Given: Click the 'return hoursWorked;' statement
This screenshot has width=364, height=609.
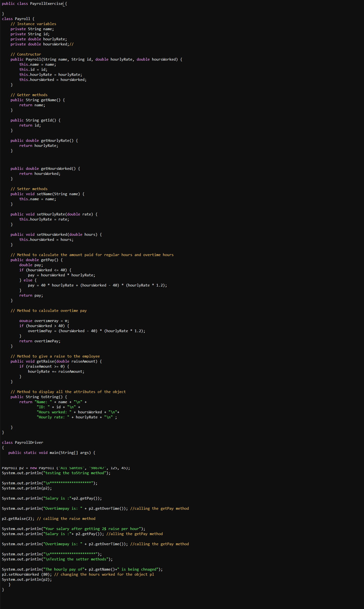Looking at the screenshot, I should (40, 174).
